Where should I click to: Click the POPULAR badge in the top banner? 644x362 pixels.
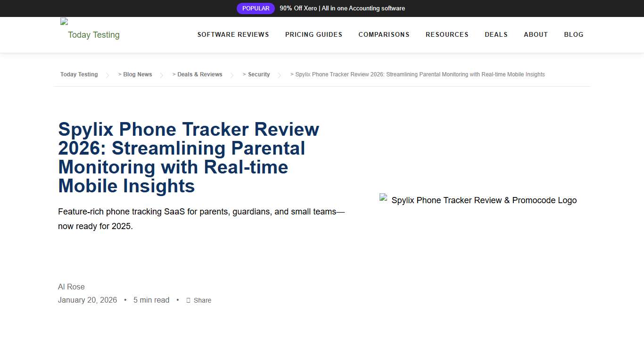pos(256,8)
